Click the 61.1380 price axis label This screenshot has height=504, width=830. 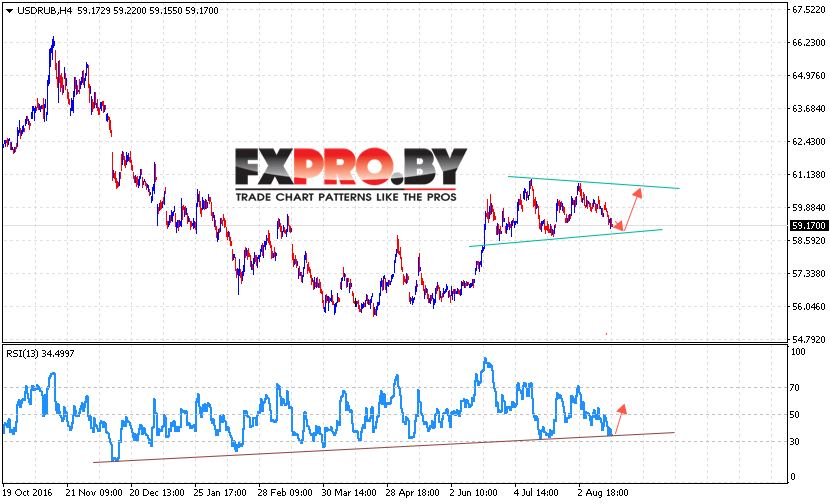click(x=809, y=175)
